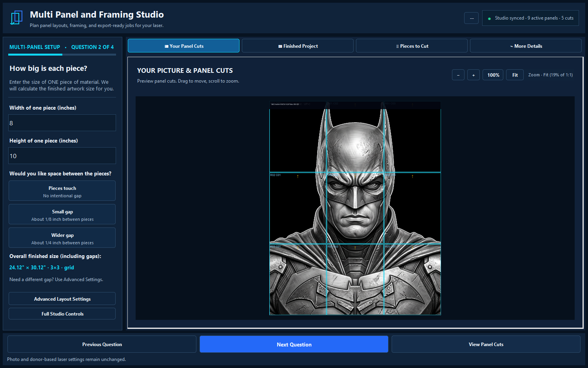This screenshot has width=588, height=368.
Task: Go to the Pieces to Cut tab
Action: [412, 46]
